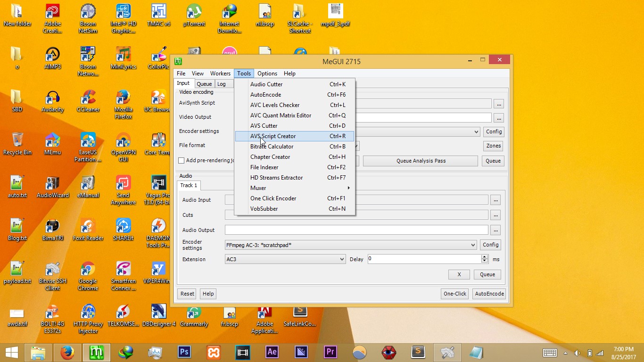The width and height of the screenshot is (644, 362).
Task: Launch AVS Script Creator
Action: (295, 136)
